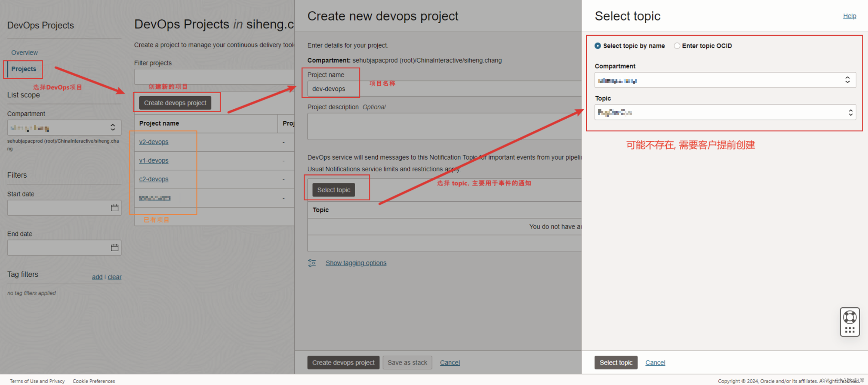
Task: Choose Enter topic OCID radio
Action: [677, 46]
